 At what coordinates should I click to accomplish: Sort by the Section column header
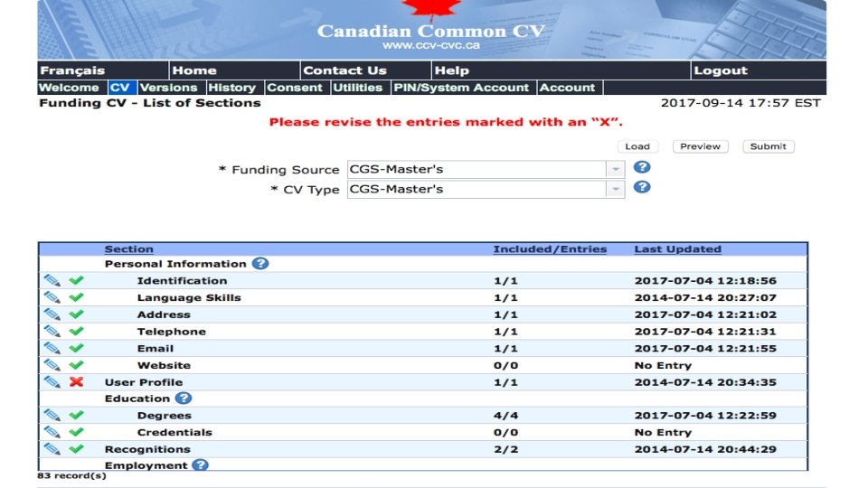(129, 249)
